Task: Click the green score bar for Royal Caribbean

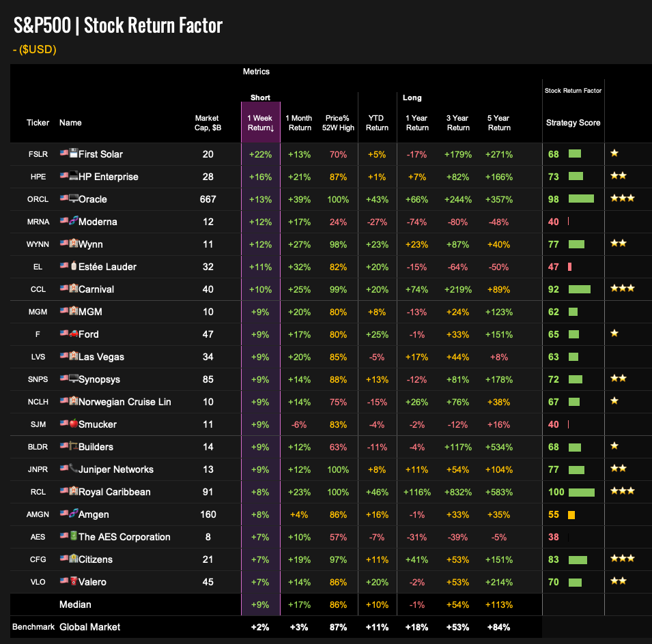Action: point(581,493)
